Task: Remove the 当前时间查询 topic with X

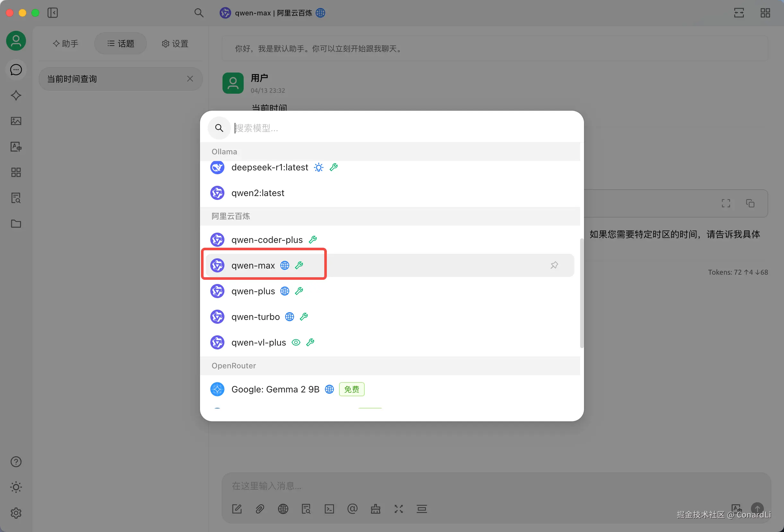Action: tap(190, 79)
